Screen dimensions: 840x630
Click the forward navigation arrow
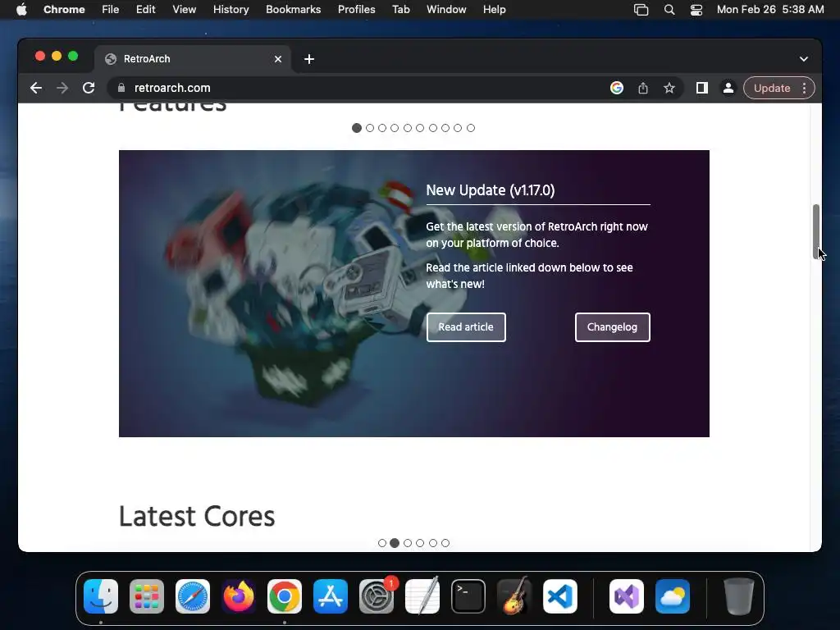pos(62,88)
